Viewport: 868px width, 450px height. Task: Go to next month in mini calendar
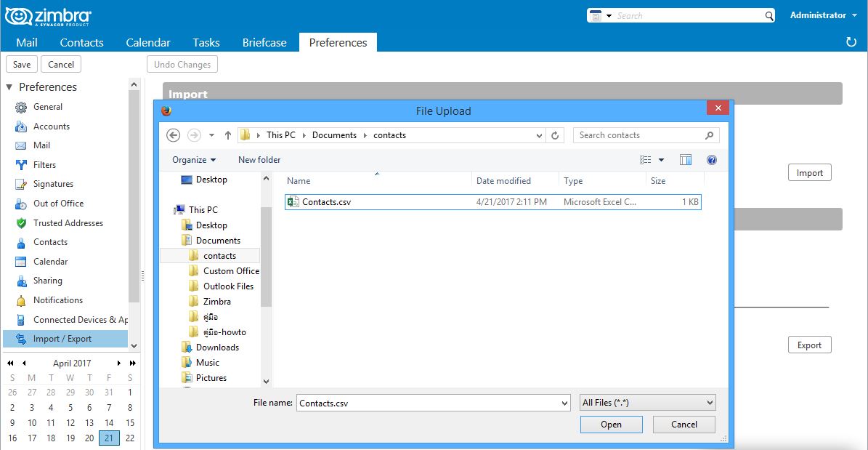118,363
